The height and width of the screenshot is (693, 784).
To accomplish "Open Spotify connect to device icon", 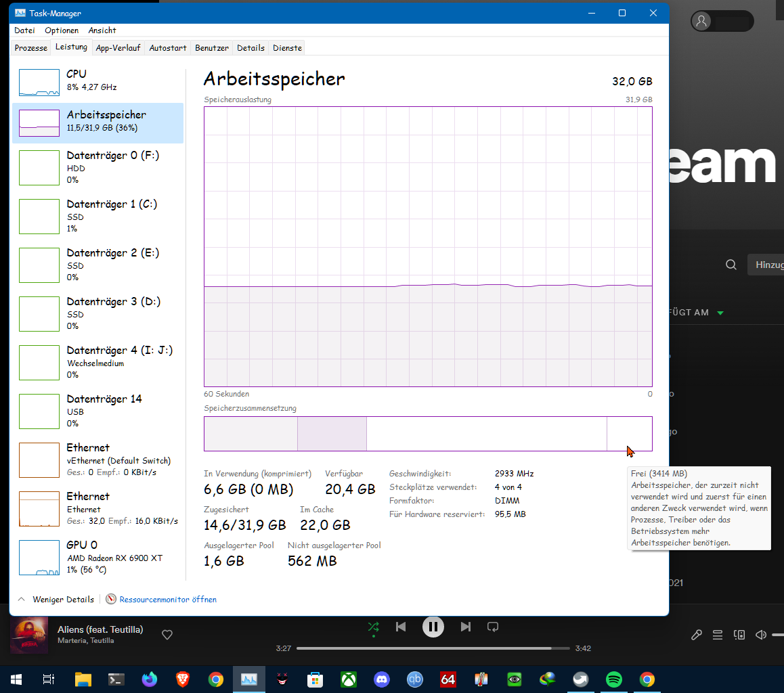I will [739, 635].
